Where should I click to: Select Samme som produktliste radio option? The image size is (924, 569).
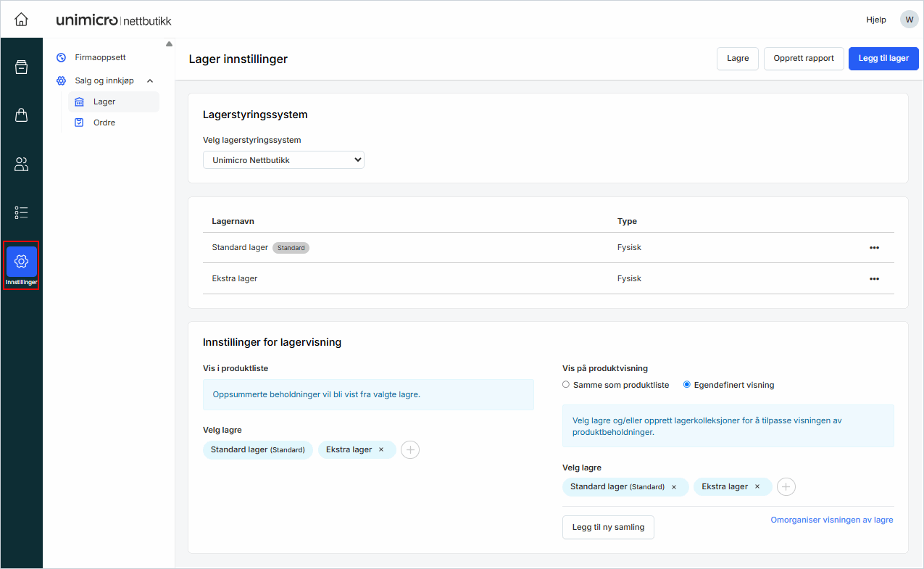(566, 385)
